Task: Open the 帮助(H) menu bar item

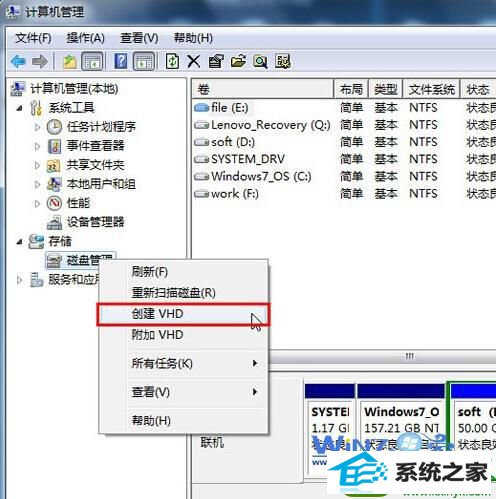Action: coord(193,38)
